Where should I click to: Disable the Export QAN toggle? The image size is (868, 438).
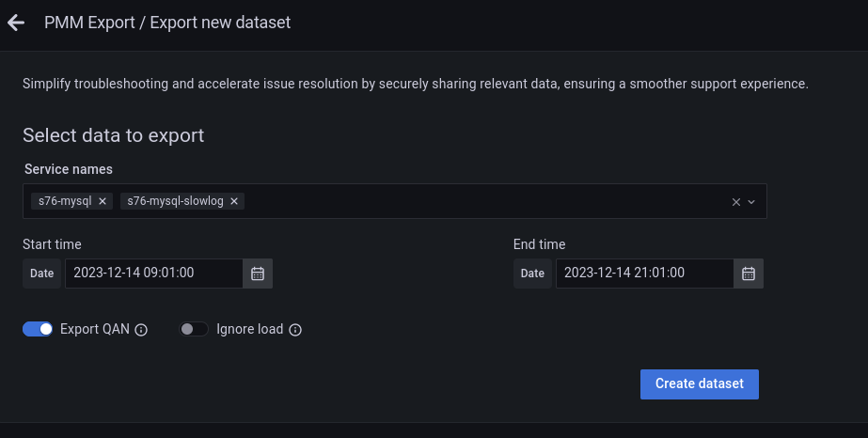click(x=38, y=329)
